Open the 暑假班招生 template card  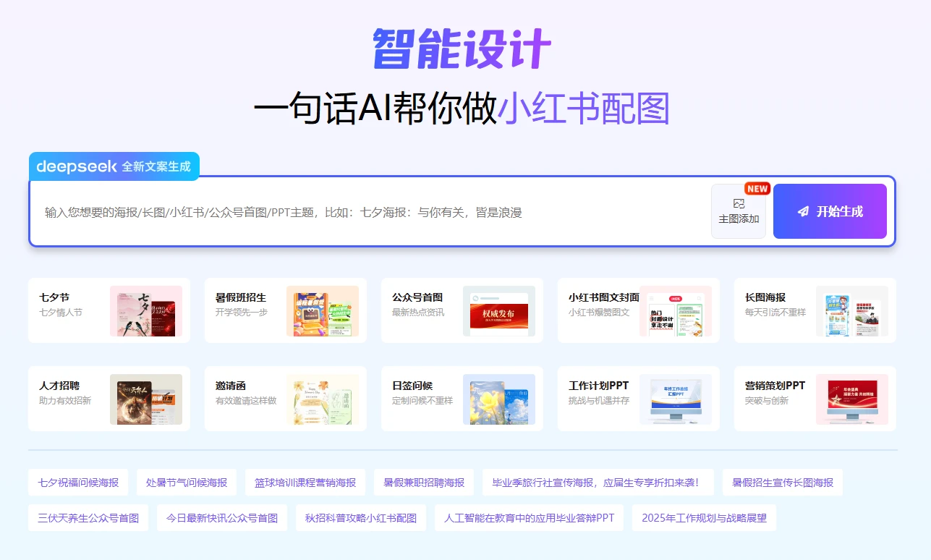coord(284,310)
